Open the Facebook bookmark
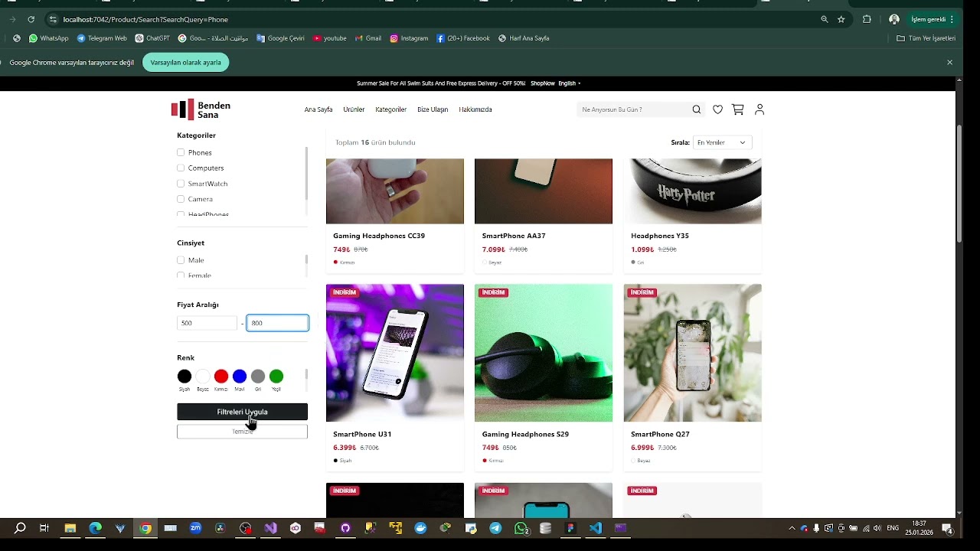The width and height of the screenshot is (980, 551). click(463, 38)
